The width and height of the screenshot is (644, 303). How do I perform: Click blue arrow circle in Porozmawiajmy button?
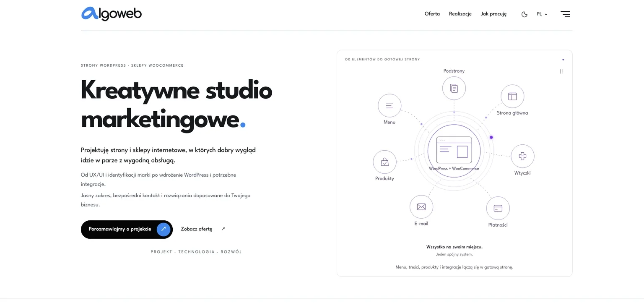164,229
